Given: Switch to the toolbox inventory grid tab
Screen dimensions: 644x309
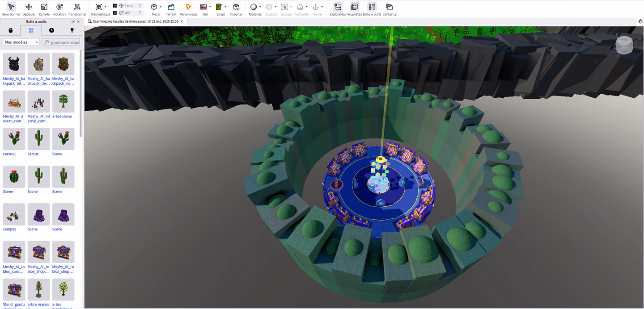Looking at the screenshot, I should click(31, 30).
